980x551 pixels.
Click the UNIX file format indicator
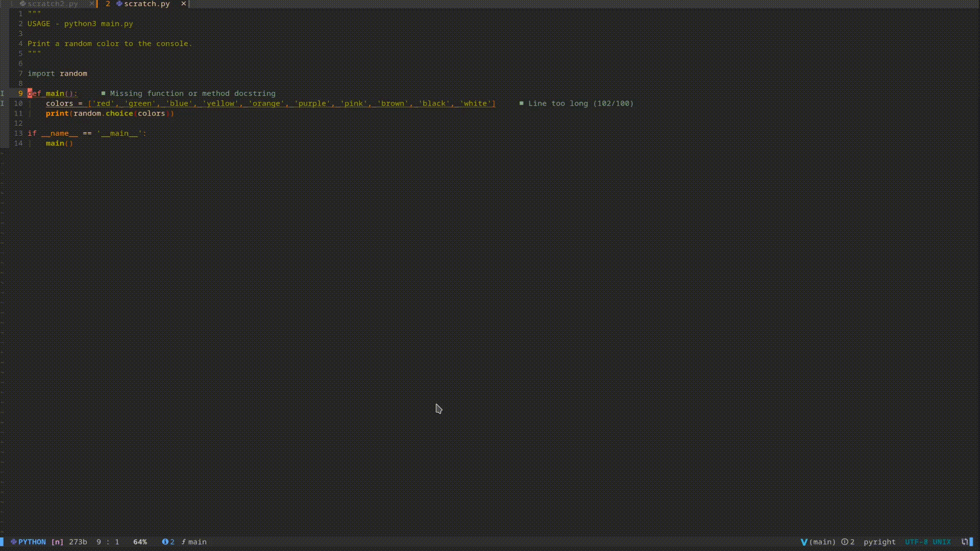point(942,542)
